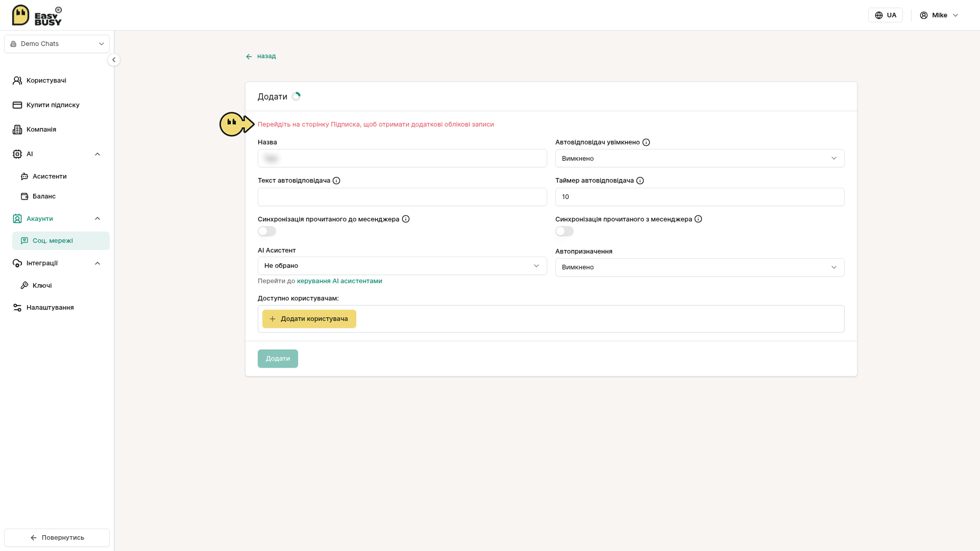This screenshot has height=551, width=980.
Task: Open the AI Асистент dropdown
Action: tap(402, 266)
